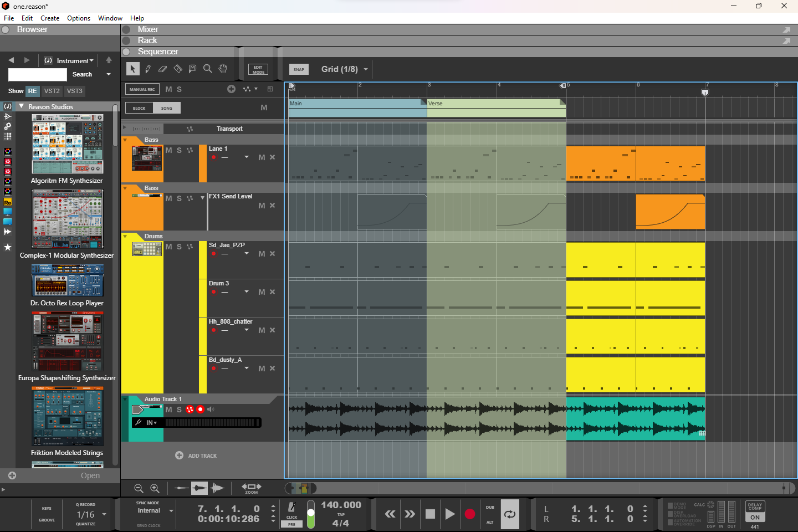Choose the smallest waveform height icon
This screenshot has height=532, width=798.
coord(181,488)
